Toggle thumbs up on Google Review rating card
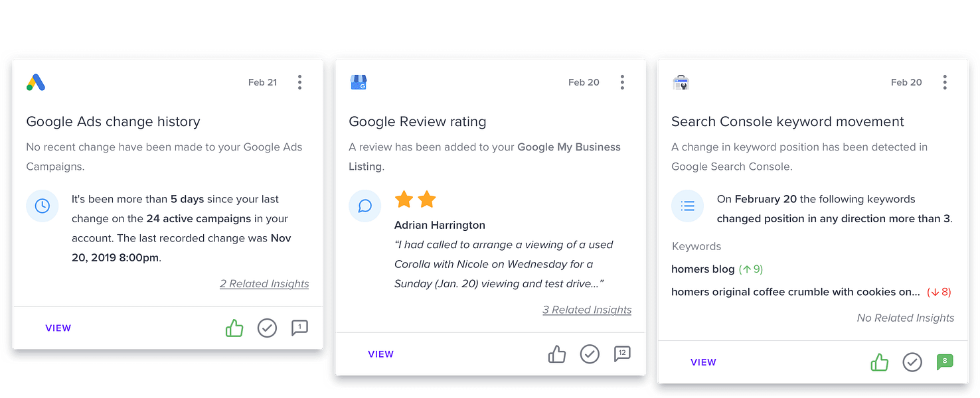This screenshot has width=980, height=398. coord(557,354)
